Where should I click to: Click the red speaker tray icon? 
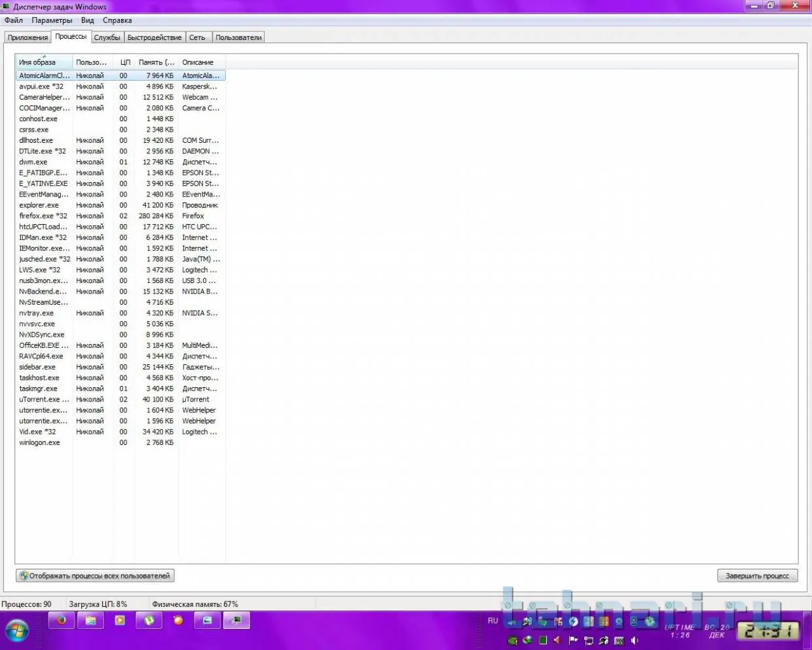[557, 640]
